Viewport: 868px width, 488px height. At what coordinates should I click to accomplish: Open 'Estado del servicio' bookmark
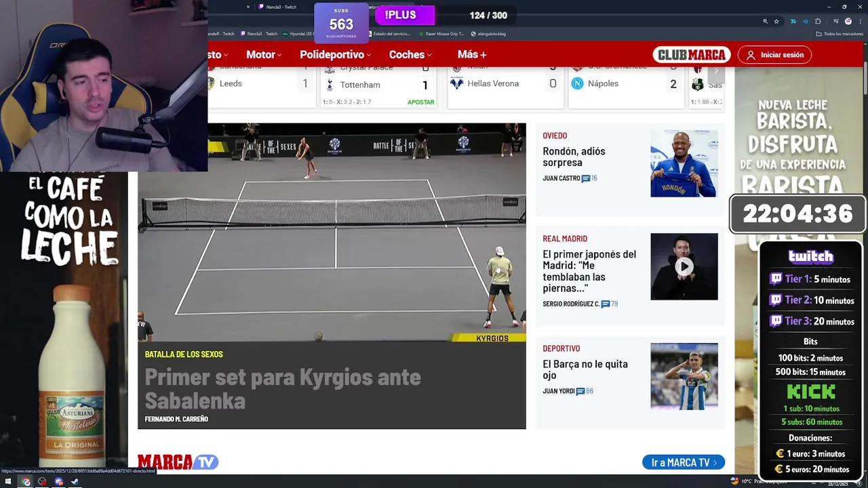(x=389, y=33)
